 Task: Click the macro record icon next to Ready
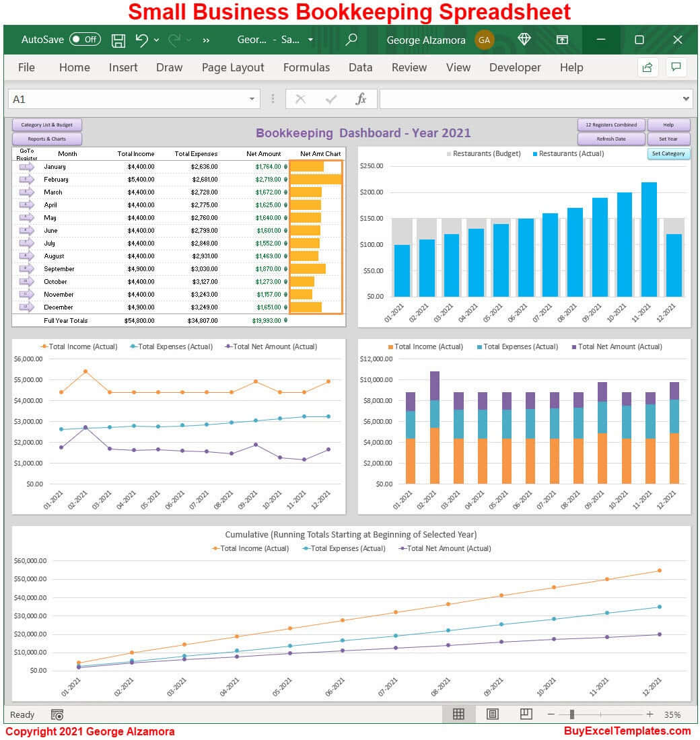57,714
